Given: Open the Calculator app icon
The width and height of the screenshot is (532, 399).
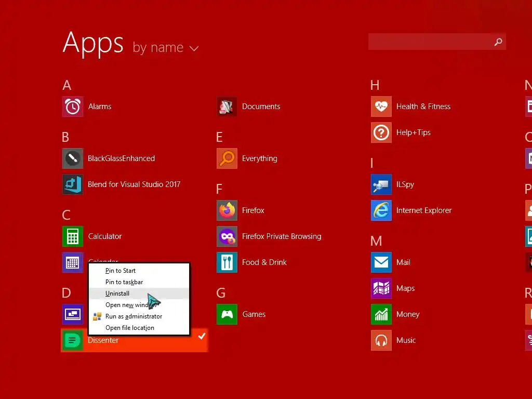Looking at the screenshot, I should point(73,236).
